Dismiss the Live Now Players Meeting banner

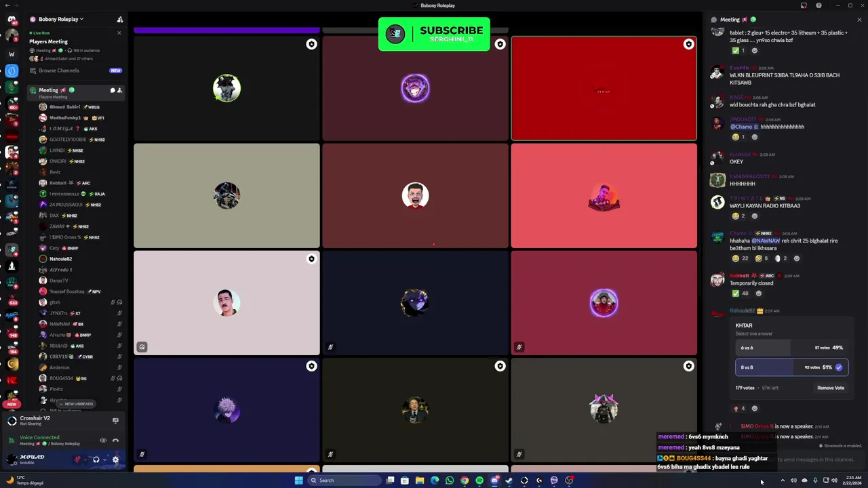click(119, 33)
